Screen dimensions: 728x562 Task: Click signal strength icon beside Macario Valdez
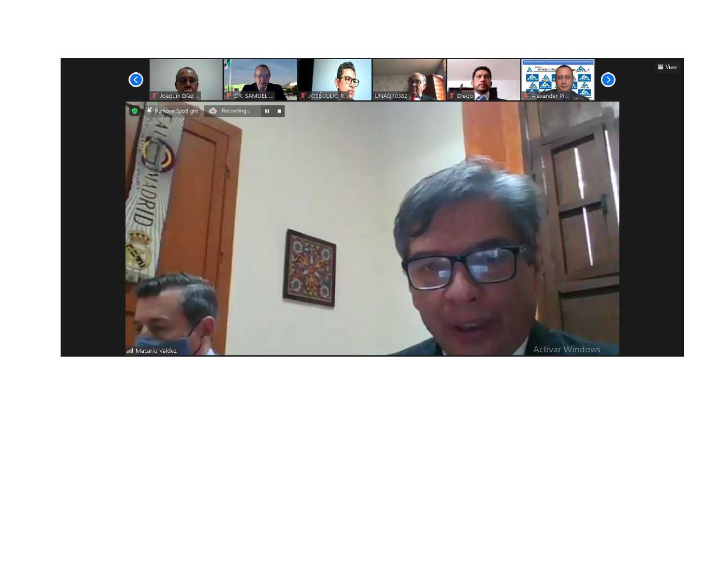(x=130, y=351)
